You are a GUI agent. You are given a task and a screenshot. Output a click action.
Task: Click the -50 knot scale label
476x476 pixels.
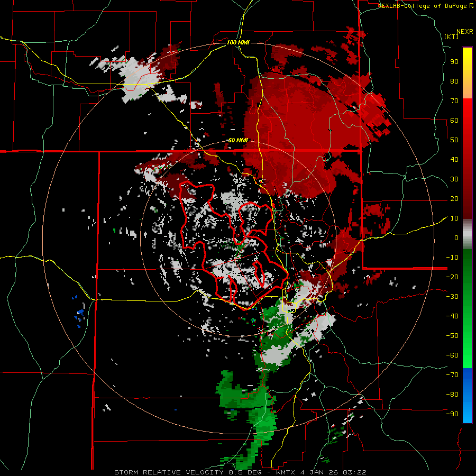452,336
